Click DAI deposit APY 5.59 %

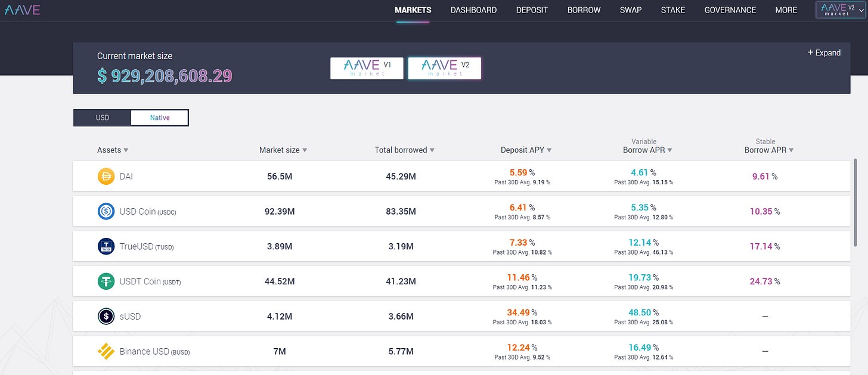click(x=522, y=172)
